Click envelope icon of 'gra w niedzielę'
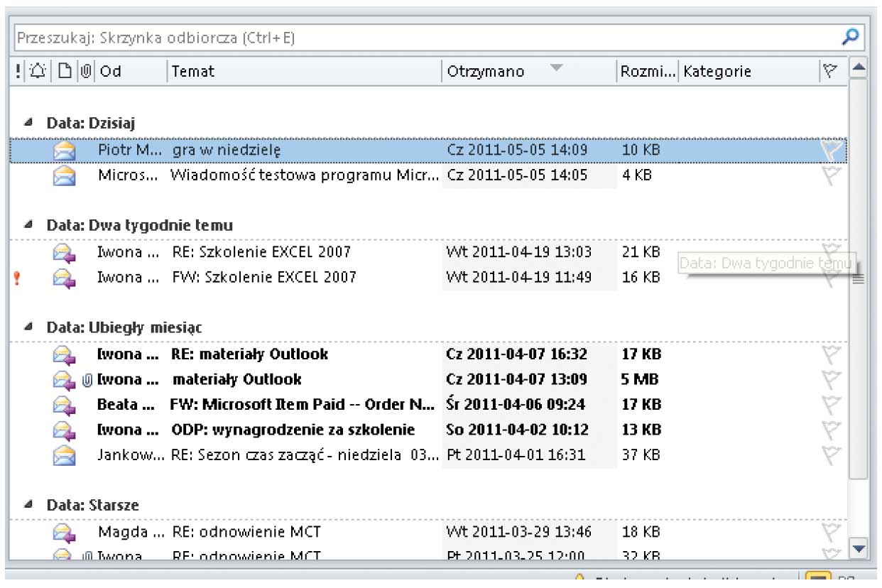 (x=64, y=150)
